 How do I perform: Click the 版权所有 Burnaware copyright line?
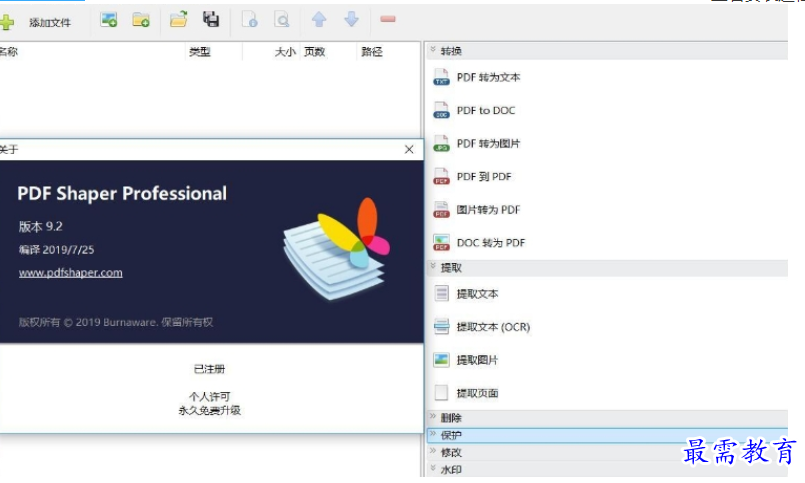(x=116, y=322)
